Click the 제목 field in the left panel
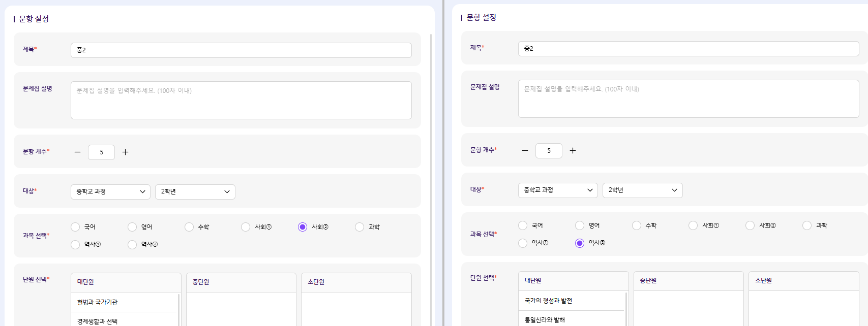The height and width of the screenshot is (326, 868). click(x=241, y=50)
